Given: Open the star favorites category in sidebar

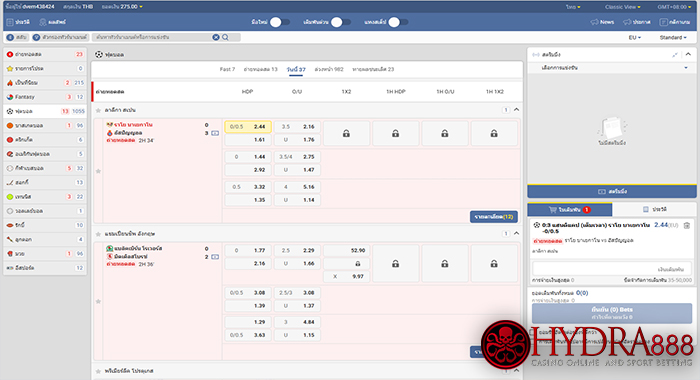Looking at the screenshot, I should click(45, 68).
